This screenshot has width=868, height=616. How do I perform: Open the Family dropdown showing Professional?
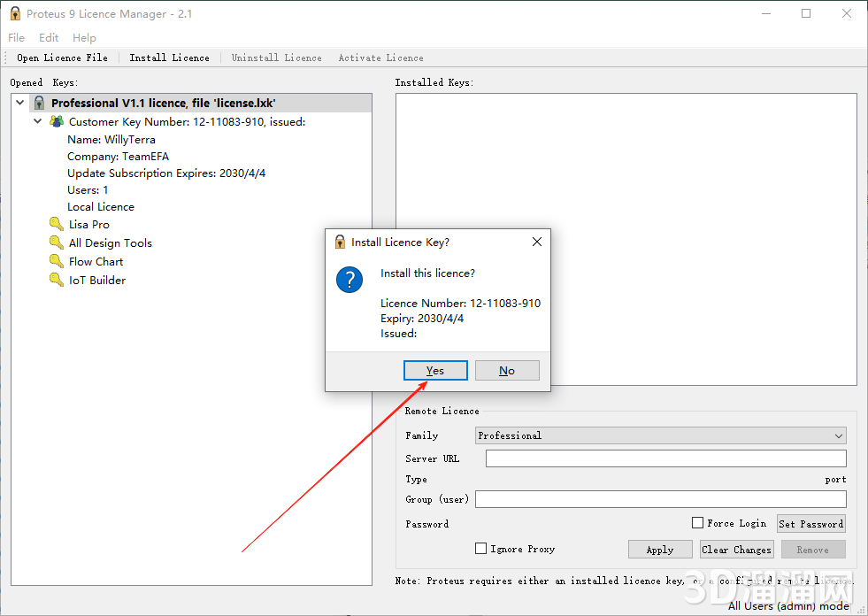[x=661, y=435]
